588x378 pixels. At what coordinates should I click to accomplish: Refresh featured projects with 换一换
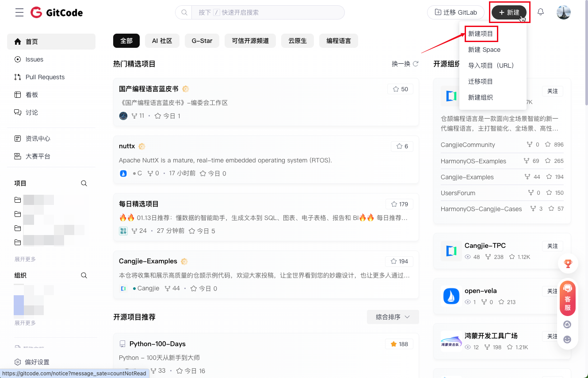point(405,64)
